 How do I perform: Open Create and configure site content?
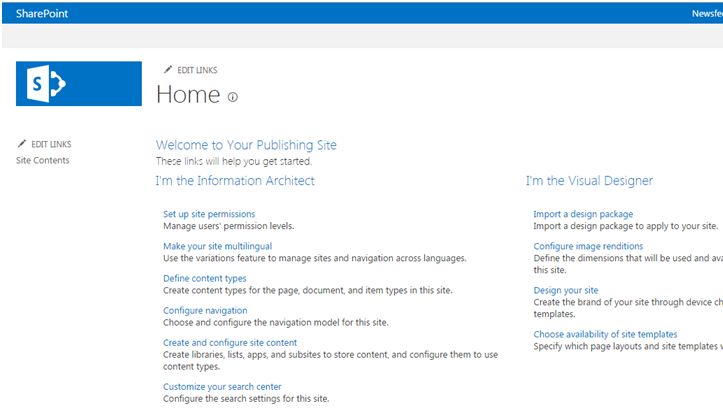point(230,342)
